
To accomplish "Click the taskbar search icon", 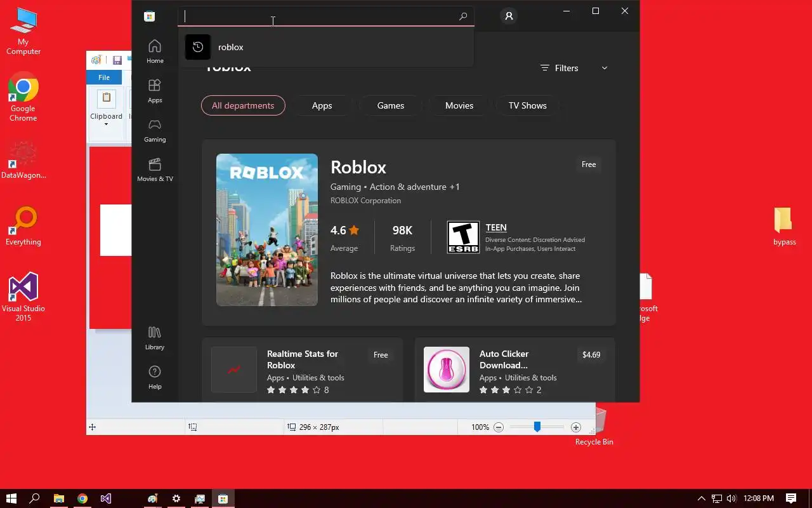I will pos(34,498).
